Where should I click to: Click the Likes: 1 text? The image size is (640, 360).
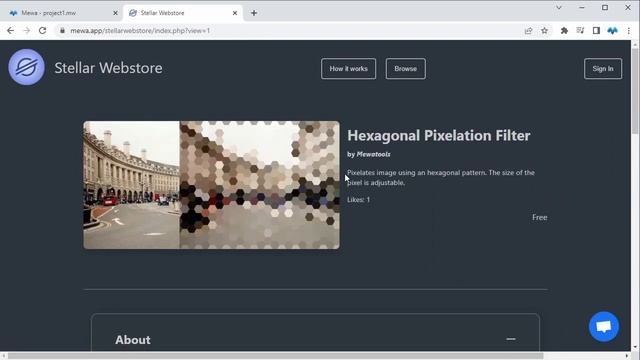click(358, 200)
